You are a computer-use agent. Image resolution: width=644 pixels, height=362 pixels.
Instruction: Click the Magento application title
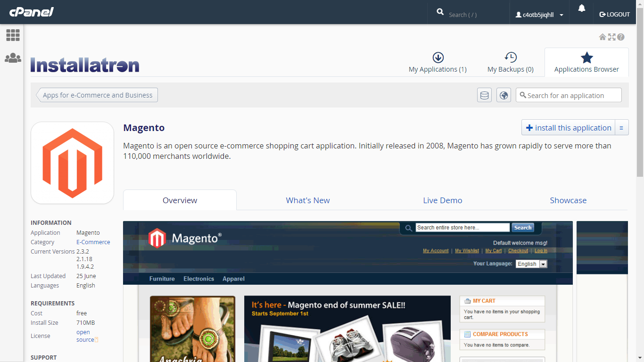tap(144, 128)
